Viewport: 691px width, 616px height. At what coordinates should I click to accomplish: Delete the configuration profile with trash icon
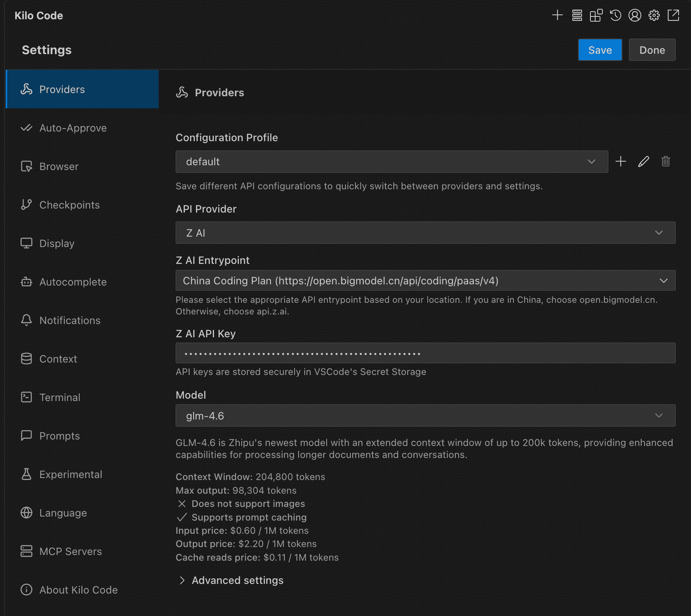tap(665, 162)
